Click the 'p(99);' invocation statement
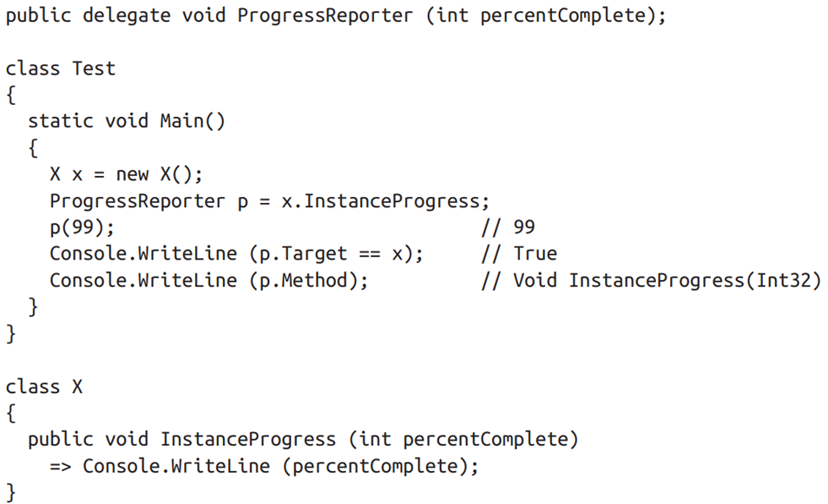The height and width of the screenshot is (504, 828). 82,227
